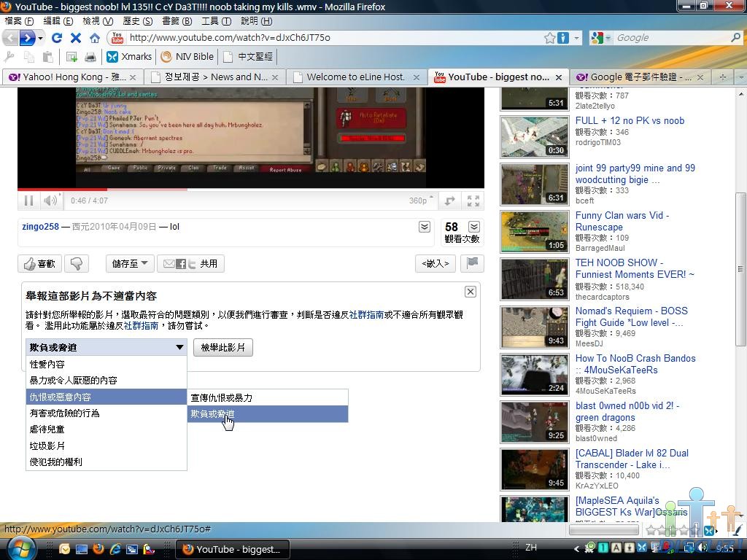The height and width of the screenshot is (560, 747).
Task: Click the Xmarks bookmark toolbar icon
Action: (x=130, y=57)
